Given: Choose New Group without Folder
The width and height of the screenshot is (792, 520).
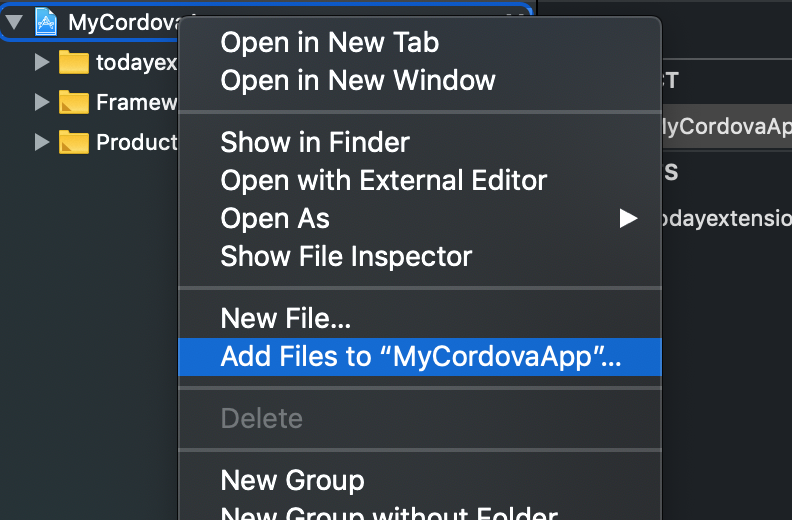Looking at the screenshot, I should [x=388, y=513].
